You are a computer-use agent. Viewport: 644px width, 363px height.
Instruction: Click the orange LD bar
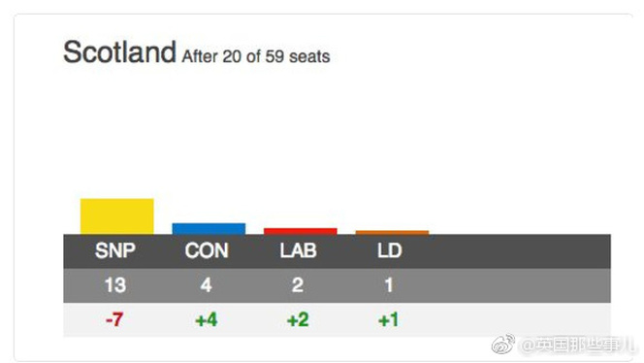pos(392,233)
